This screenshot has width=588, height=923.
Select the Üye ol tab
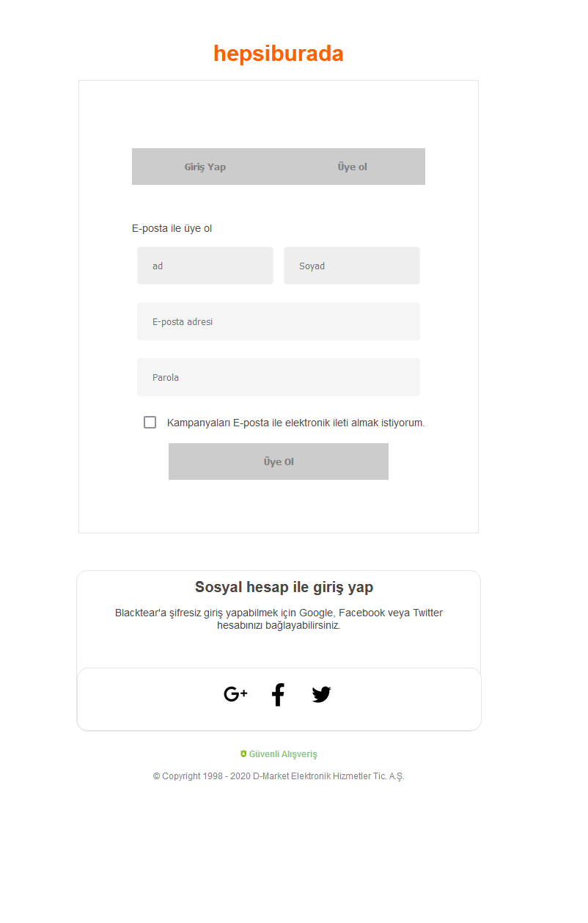352,167
